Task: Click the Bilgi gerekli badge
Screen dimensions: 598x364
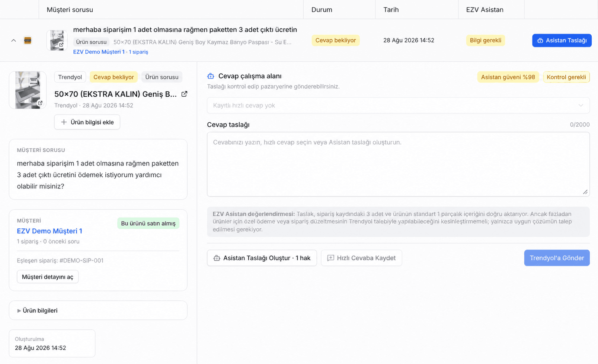Action: click(485, 40)
